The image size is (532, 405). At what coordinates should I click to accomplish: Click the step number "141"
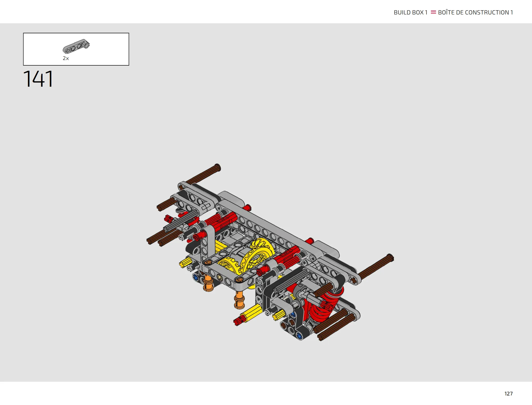click(38, 79)
